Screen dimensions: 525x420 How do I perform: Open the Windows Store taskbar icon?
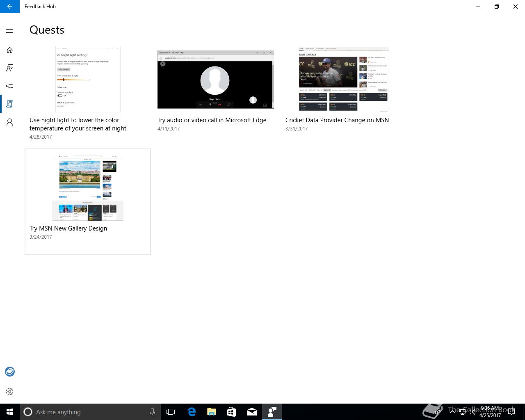pyautogui.click(x=232, y=412)
